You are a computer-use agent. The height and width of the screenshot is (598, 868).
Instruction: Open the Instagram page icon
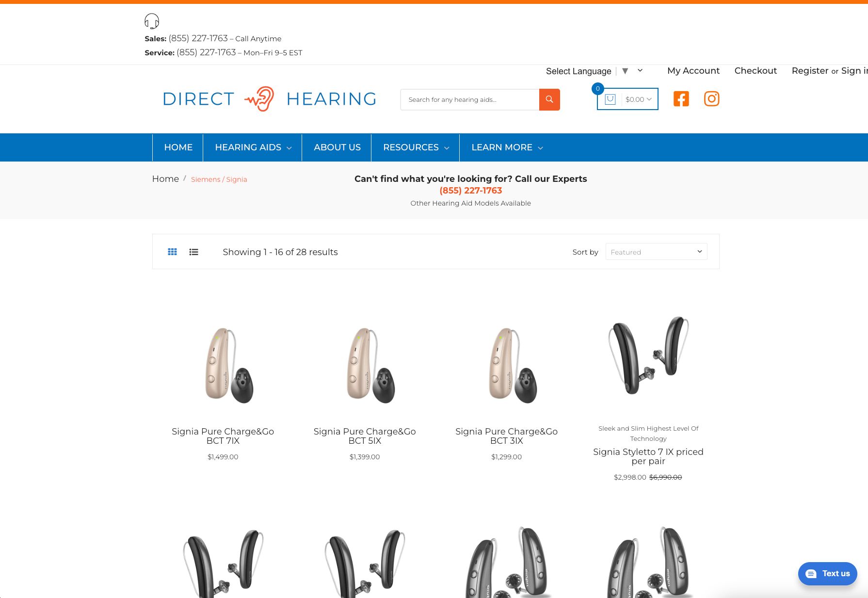pyautogui.click(x=711, y=99)
